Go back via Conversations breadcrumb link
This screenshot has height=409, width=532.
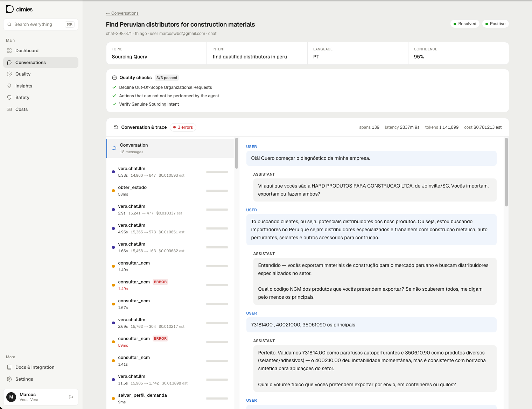coord(122,13)
